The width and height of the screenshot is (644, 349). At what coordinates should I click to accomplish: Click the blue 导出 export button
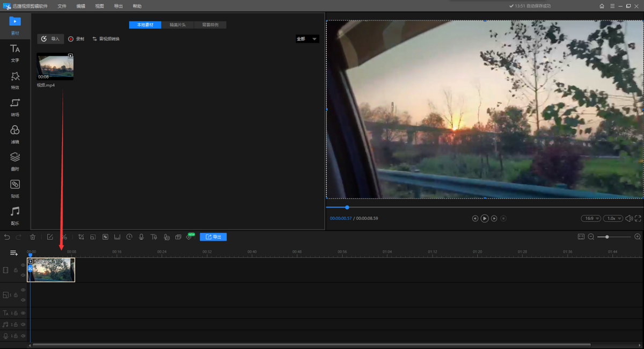213,237
